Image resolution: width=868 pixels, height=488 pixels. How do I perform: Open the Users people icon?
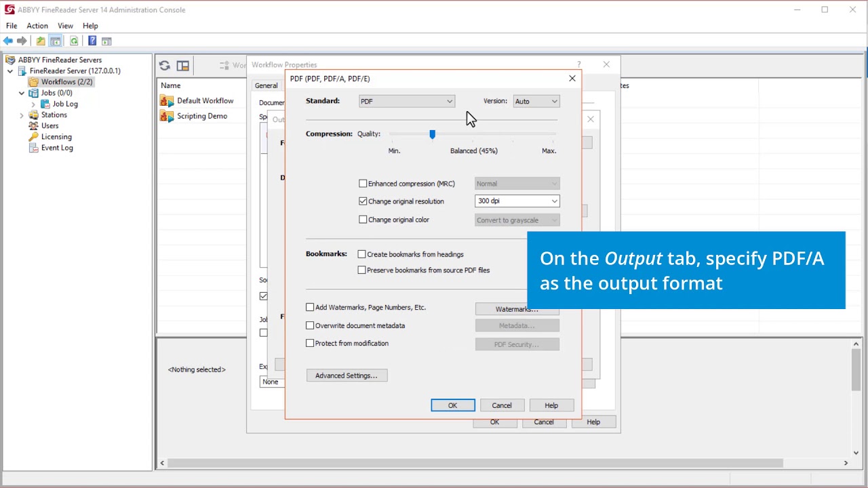pos(33,125)
